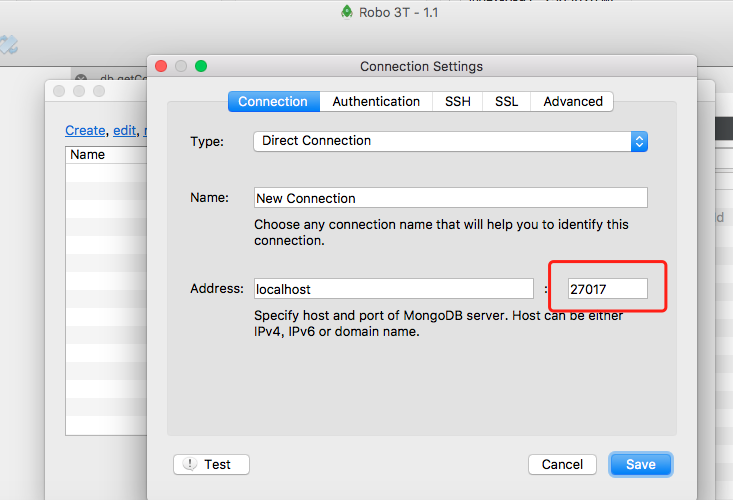
Task: Click the connect icon in Robo 3T toolbar
Action: [8, 45]
